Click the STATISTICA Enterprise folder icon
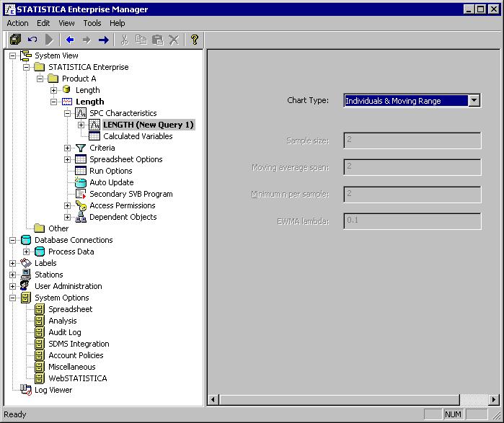 [39, 67]
